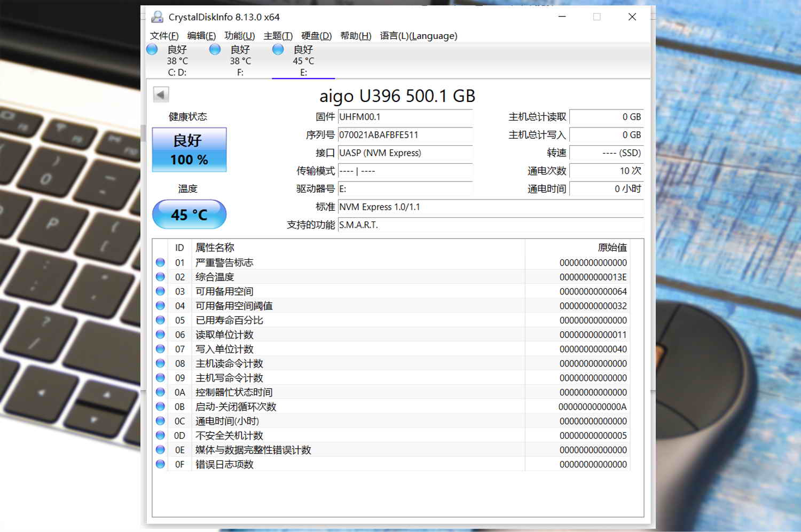The height and width of the screenshot is (532, 801).
Task: Select raw value 00000000000011 for 读取单位计数
Action: click(x=593, y=335)
